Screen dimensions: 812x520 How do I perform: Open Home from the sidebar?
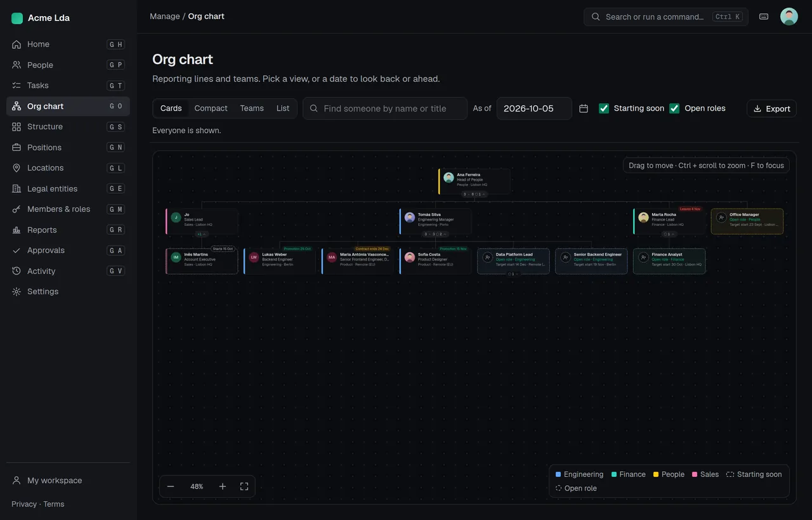pyautogui.click(x=68, y=44)
